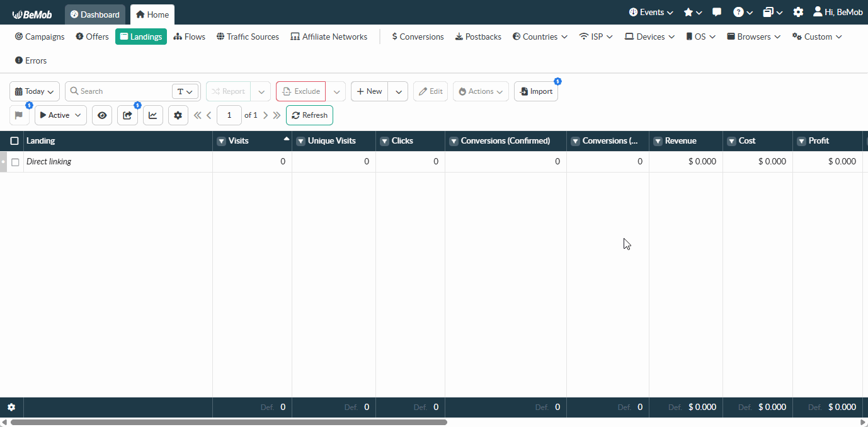The width and height of the screenshot is (868, 427).
Task: Open filter for Cost column
Action: coord(731,141)
